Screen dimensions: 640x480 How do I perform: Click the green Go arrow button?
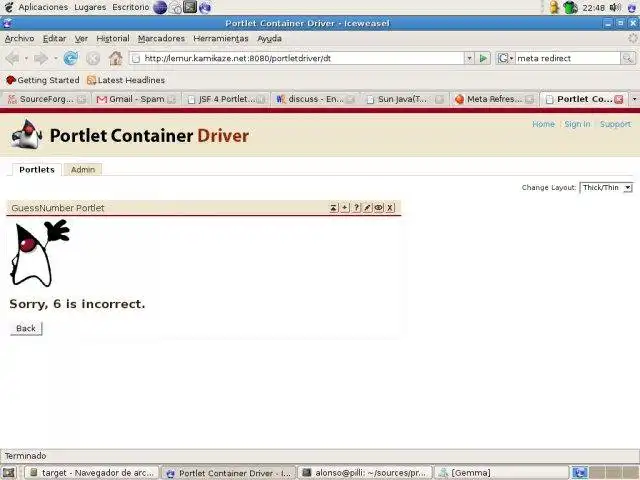pyautogui.click(x=483, y=58)
